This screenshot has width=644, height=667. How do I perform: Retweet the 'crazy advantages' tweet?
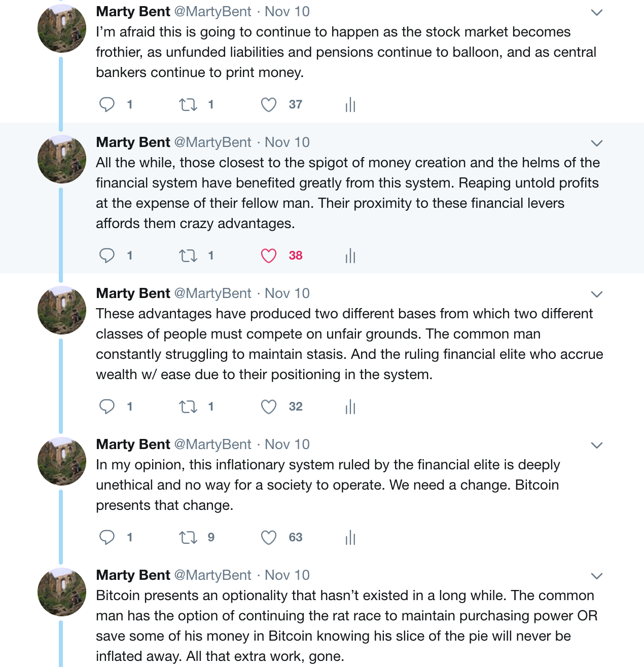(188, 256)
